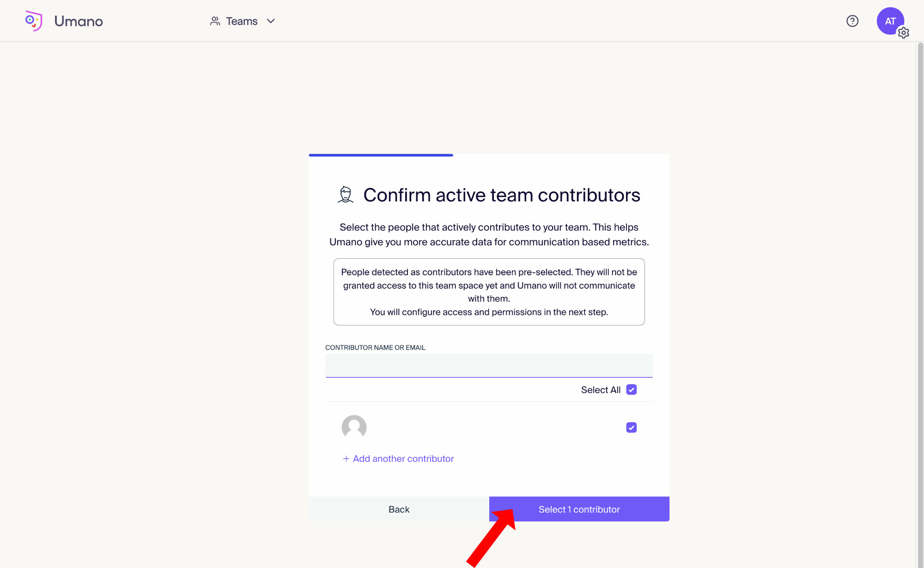Click the AT user avatar
Image resolution: width=924 pixels, height=568 pixels.
point(889,20)
